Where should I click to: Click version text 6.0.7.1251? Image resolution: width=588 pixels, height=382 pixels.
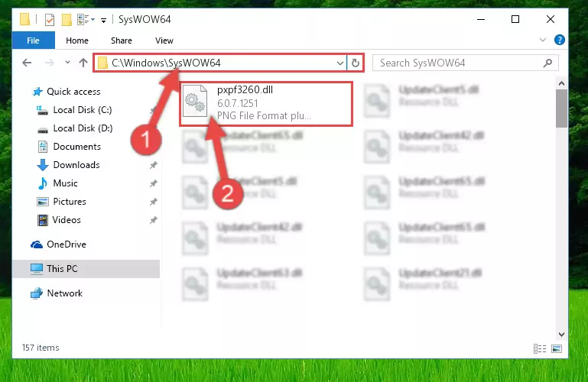point(237,103)
